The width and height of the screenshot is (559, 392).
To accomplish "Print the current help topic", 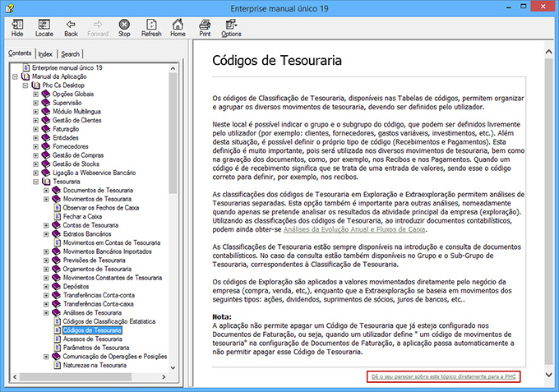I will (x=205, y=28).
